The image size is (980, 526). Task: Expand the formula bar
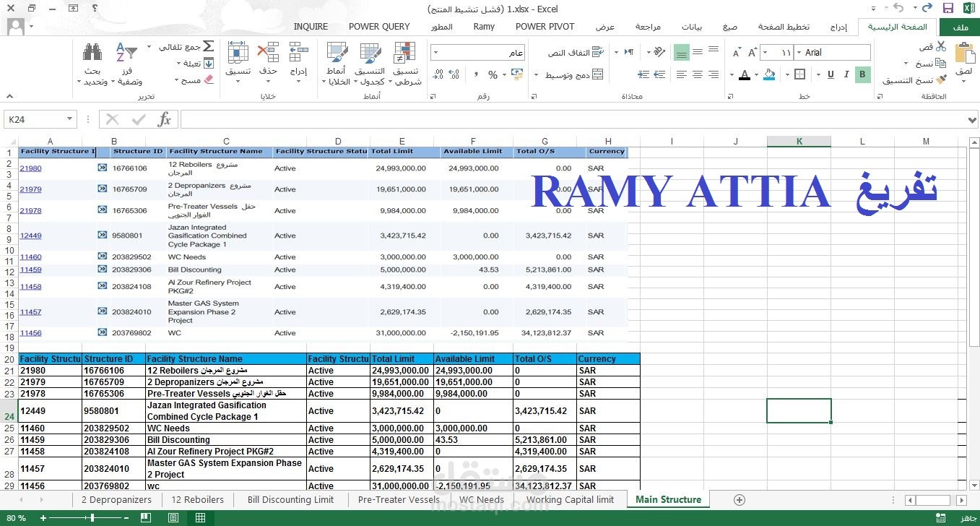972,119
